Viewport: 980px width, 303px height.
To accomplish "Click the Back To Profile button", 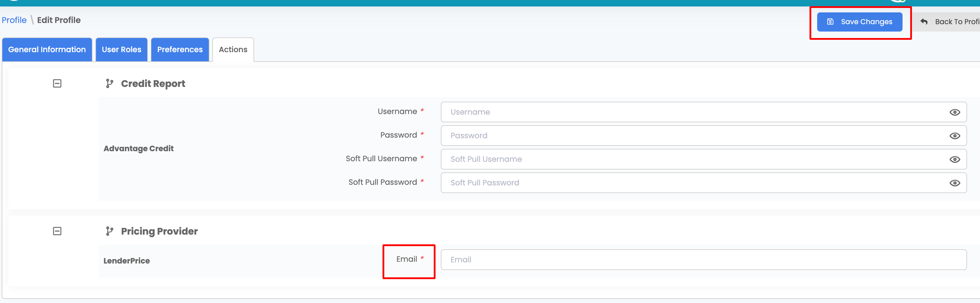I will [x=951, y=22].
